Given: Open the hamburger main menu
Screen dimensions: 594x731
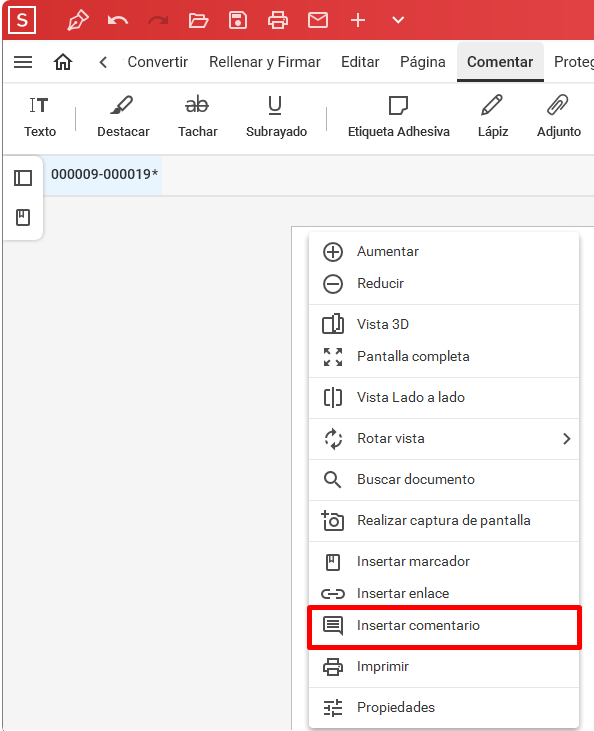Looking at the screenshot, I should (23, 62).
